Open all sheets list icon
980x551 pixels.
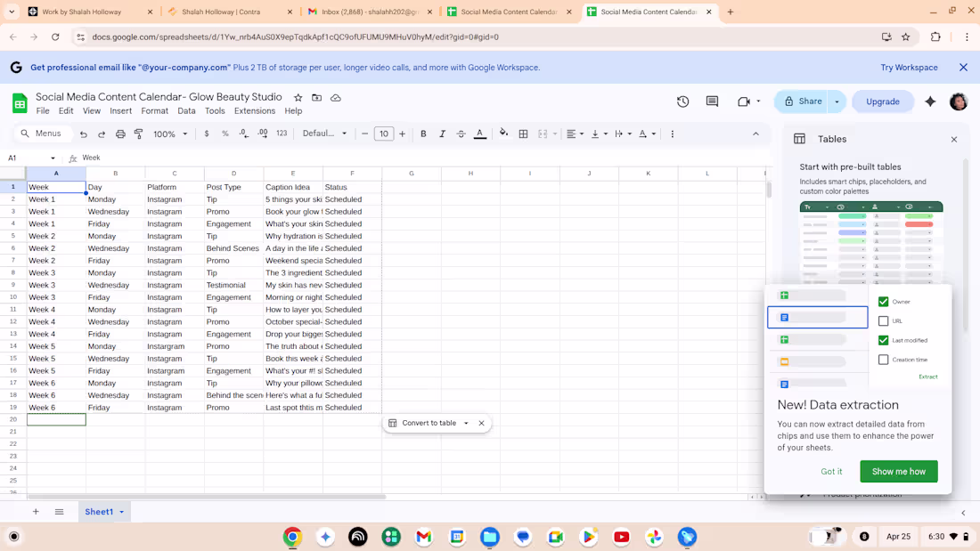coord(59,512)
